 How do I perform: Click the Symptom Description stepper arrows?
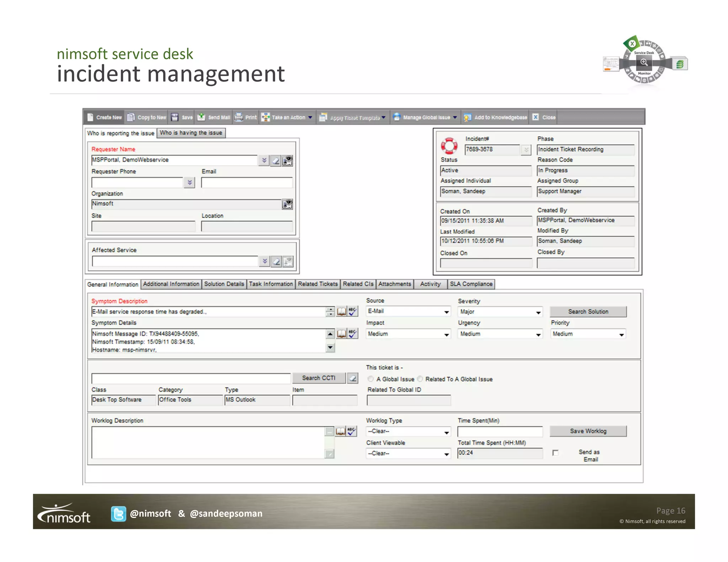point(330,312)
